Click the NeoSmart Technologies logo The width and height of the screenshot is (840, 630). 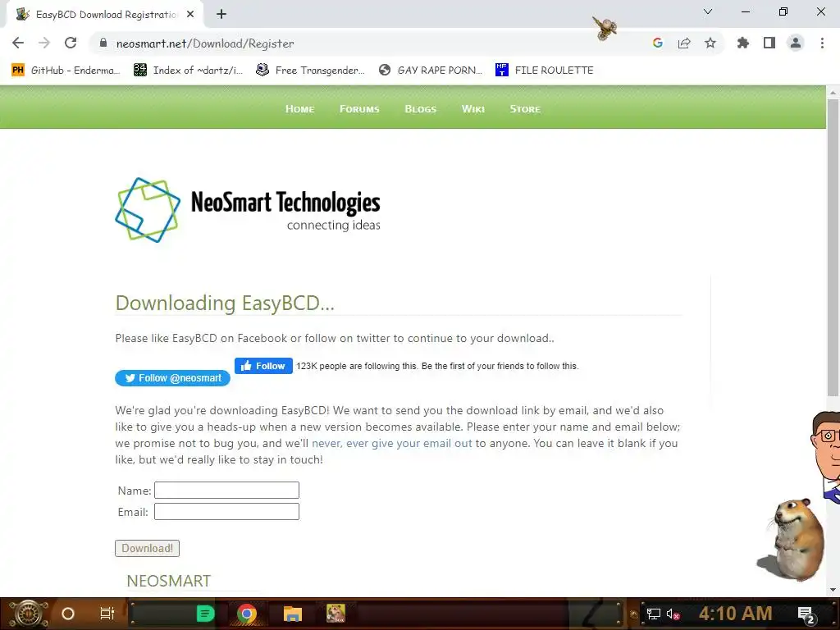(x=248, y=210)
